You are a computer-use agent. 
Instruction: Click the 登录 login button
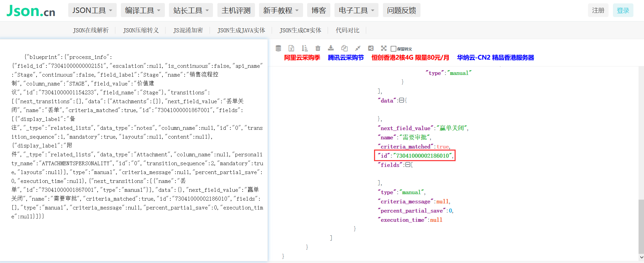pos(623,10)
